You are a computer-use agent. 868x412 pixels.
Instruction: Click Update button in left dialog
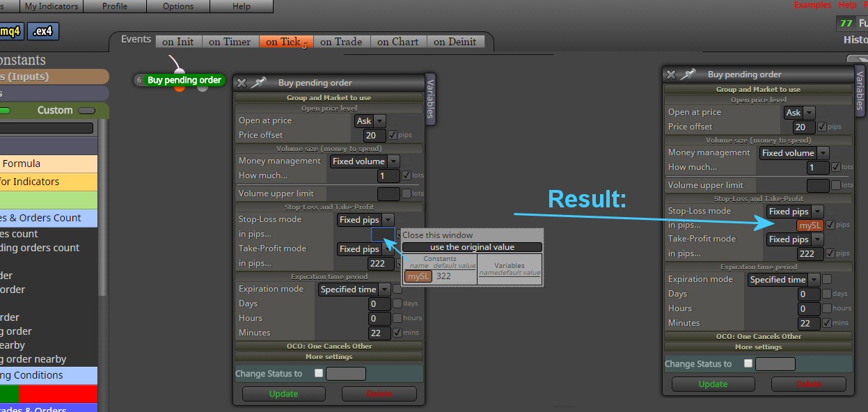click(x=283, y=394)
